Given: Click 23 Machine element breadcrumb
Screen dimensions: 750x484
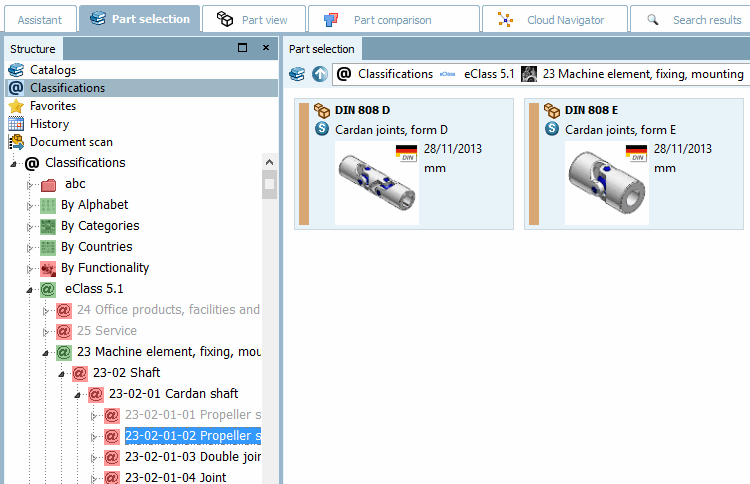Looking at the screenshot, I should point(643,74).
